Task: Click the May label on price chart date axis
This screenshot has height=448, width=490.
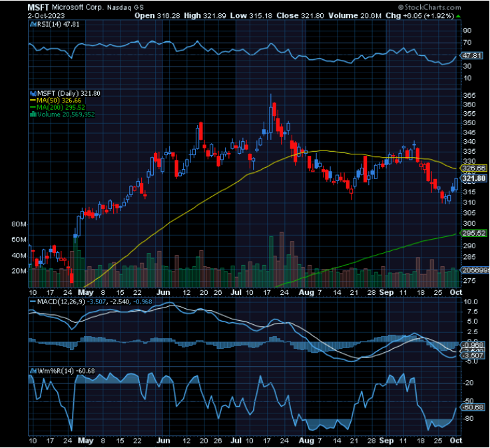Action: click(x=86, y=292)
